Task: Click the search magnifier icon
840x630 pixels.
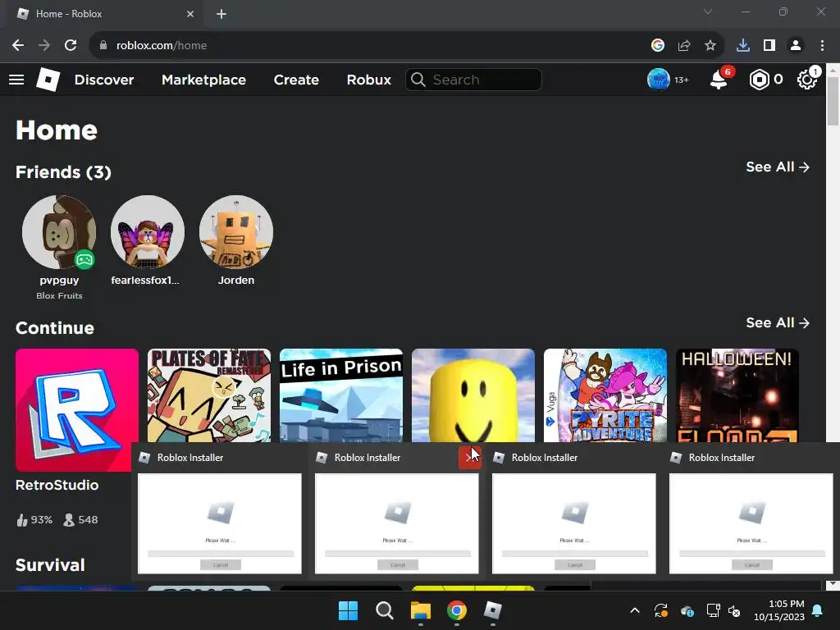Action: tap(418, 80)
